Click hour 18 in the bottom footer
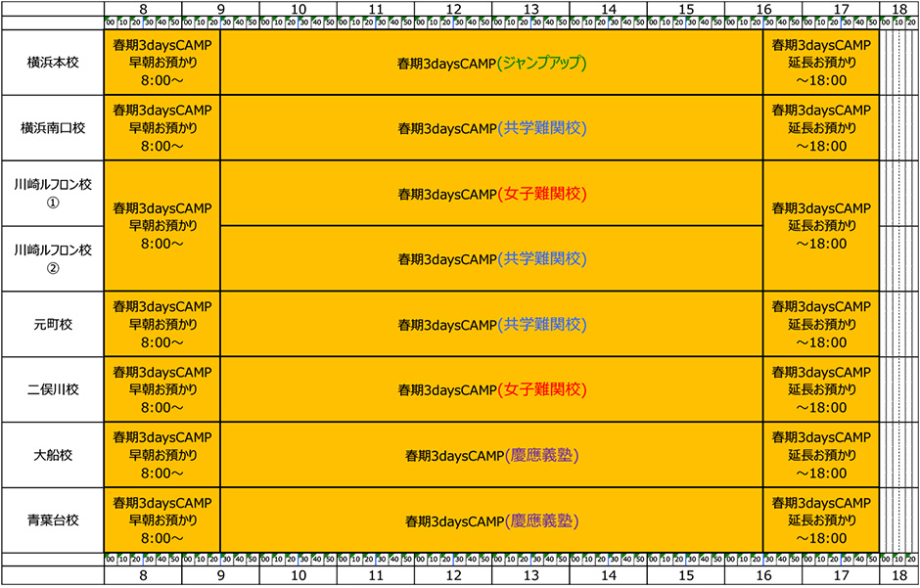Viewport: 920px width, 588px height. (899, 575)
